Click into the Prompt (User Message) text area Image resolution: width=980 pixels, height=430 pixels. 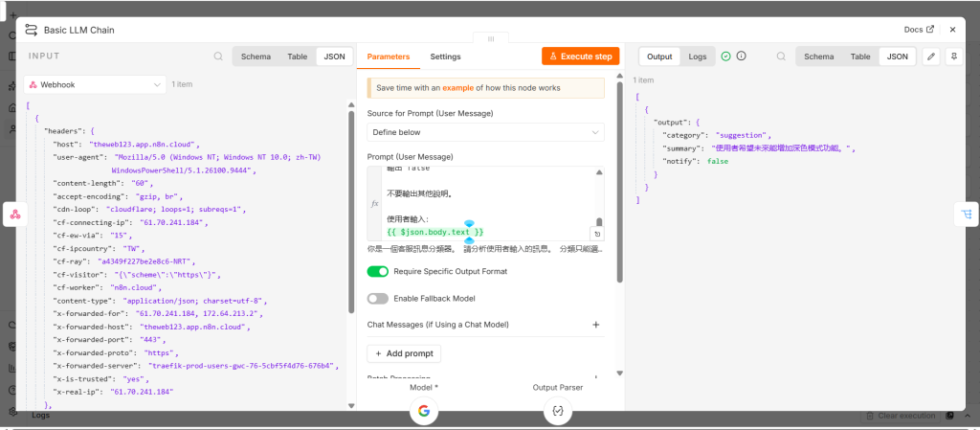(485, 204)
